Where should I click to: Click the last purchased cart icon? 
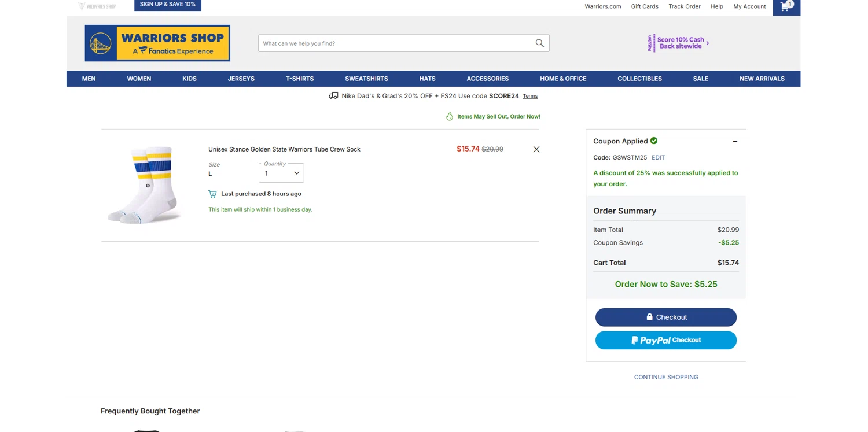click(x=212, y=194)
